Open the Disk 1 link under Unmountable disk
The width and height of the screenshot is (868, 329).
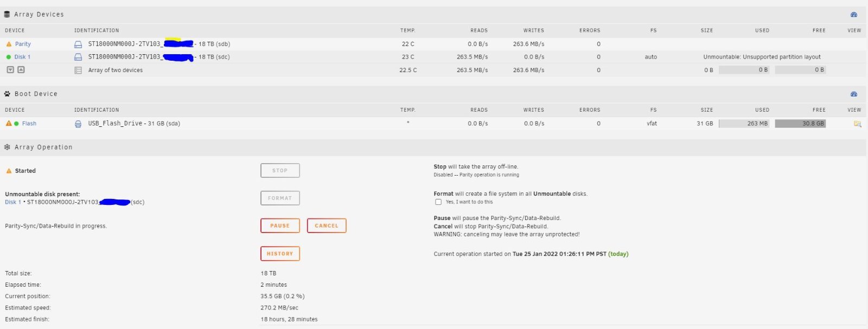(13, 202)
